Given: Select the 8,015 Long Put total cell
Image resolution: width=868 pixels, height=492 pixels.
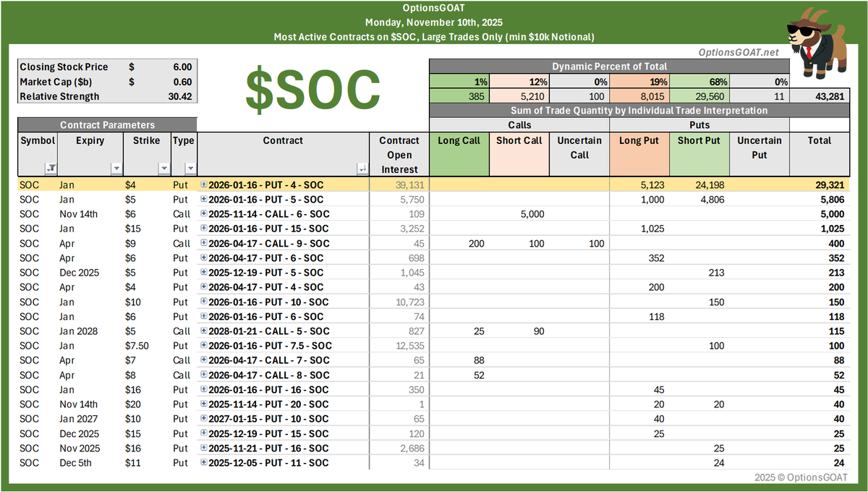Looking at the screenshot, I should (x=639, y=96).
